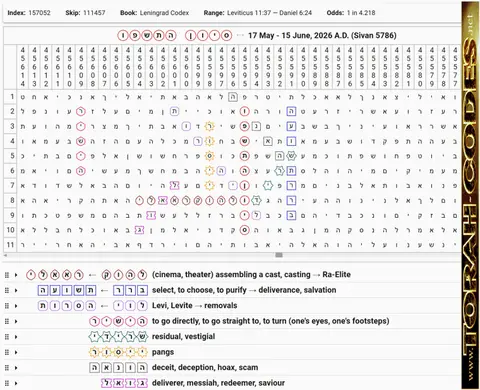The width and height of the screenshot is (480, 390).
Task: Grab the drag handle of the 'to go directly' row
Action: [x=7, y=321]
